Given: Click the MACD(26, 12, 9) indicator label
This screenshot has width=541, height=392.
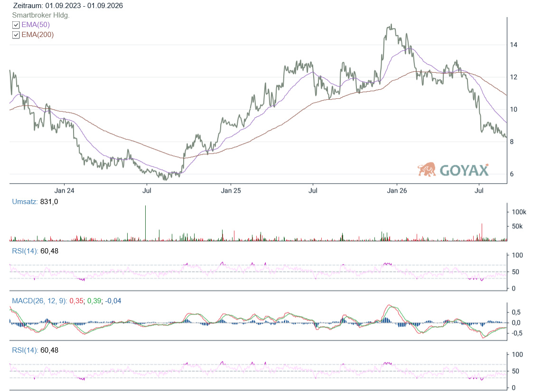Looking at the screenshot, I should coord(39,301).
